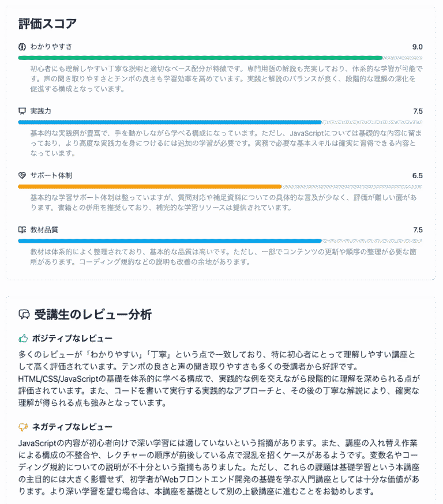Click the speech-bubble icon beside 受講生のレビュー分析

click(24, 314)
